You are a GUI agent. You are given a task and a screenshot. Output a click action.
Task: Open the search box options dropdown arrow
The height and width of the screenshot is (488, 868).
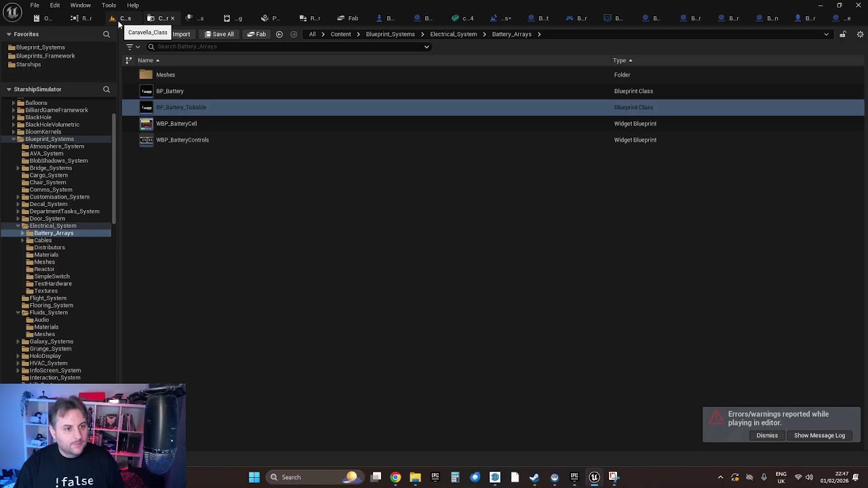[x=427, y=47]
